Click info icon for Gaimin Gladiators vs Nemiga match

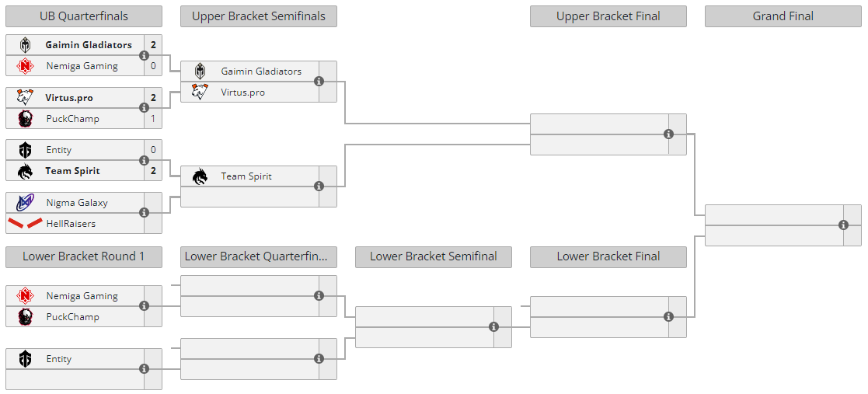point(144,56)
